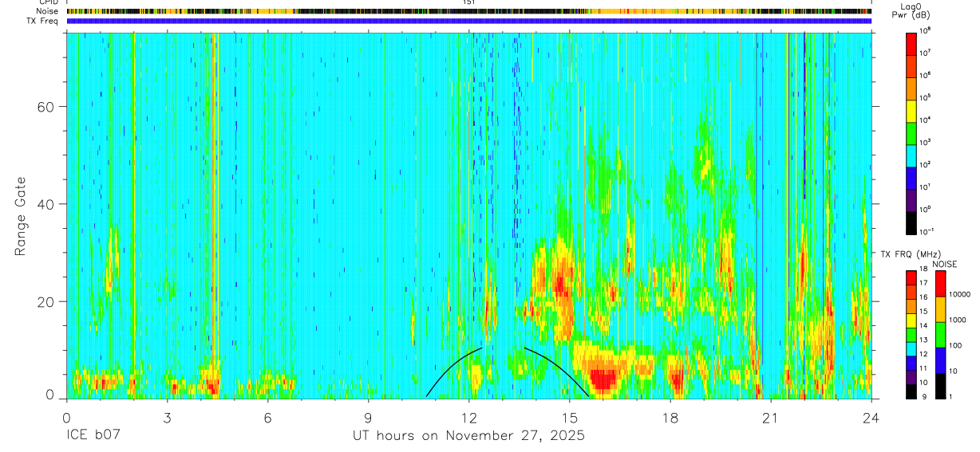Click the '6' UT hour tick label
The image size is (980, 452).
click(x=268, y=416)
